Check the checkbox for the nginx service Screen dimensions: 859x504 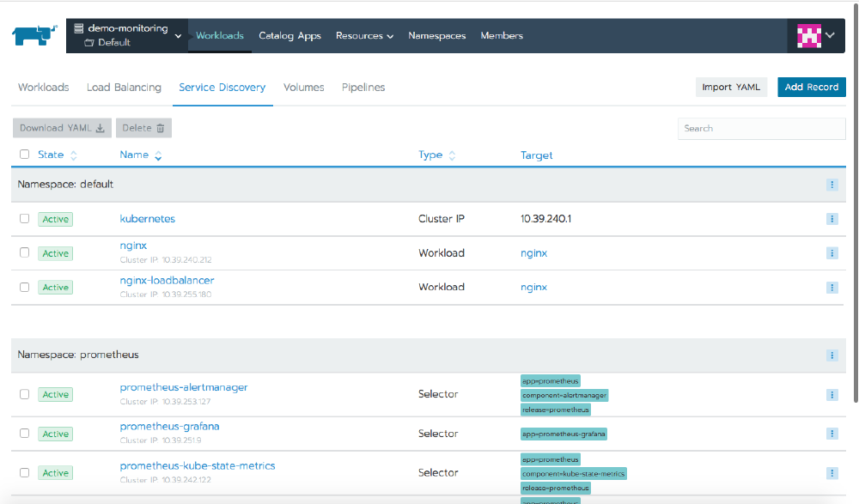24,252
